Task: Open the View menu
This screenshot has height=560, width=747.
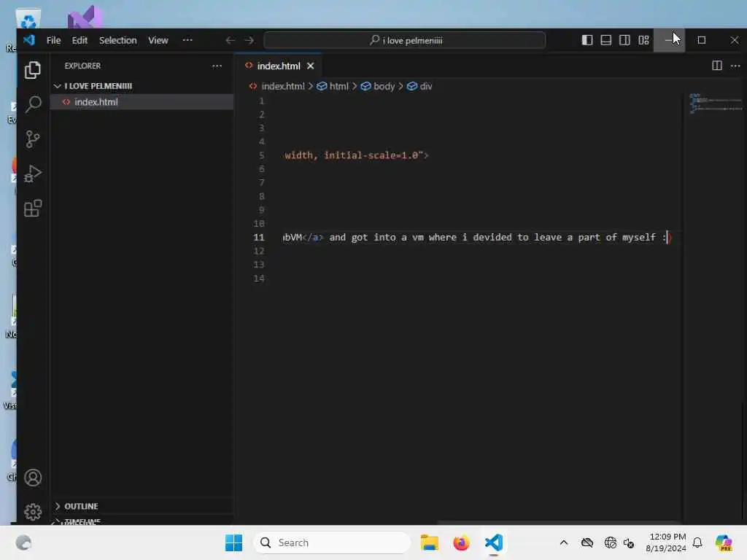Action: click(158, 41)
